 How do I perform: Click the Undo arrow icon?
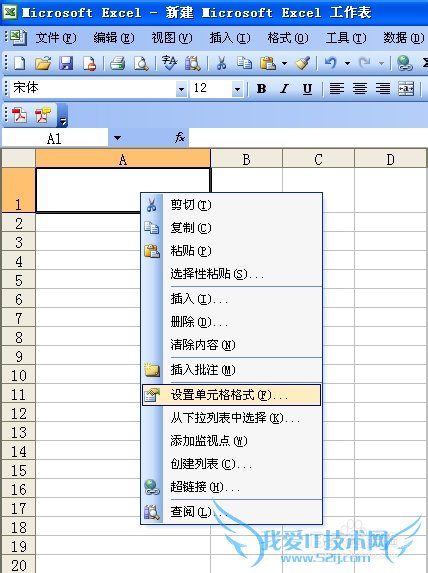point(331,63)
